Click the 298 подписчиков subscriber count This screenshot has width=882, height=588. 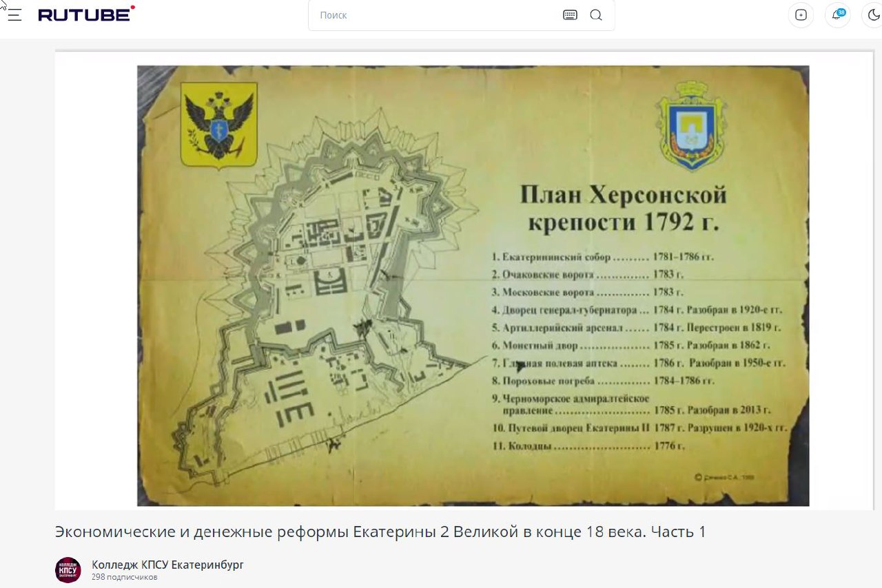pyautogui.click(x=124, y=577)
